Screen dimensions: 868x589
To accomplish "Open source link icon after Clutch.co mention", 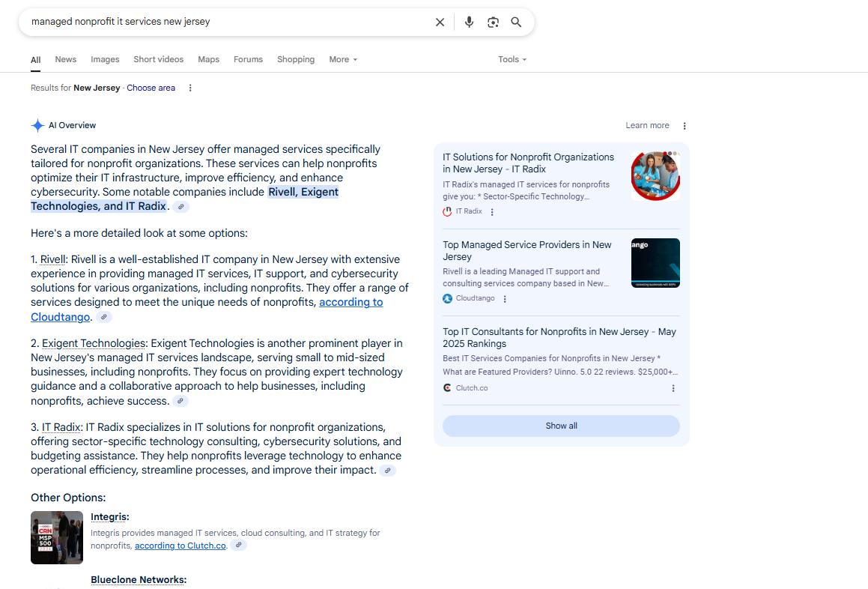I will pyautogui.click(x=239, y=546).
